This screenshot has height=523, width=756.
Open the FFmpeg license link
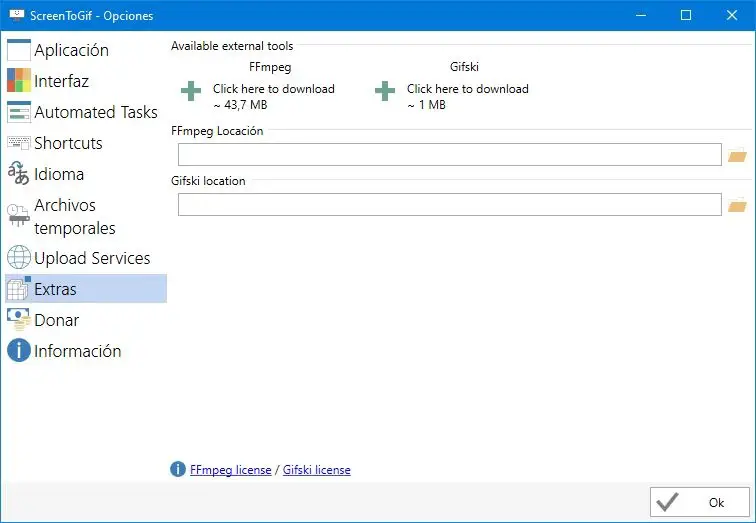click(230, 470)
